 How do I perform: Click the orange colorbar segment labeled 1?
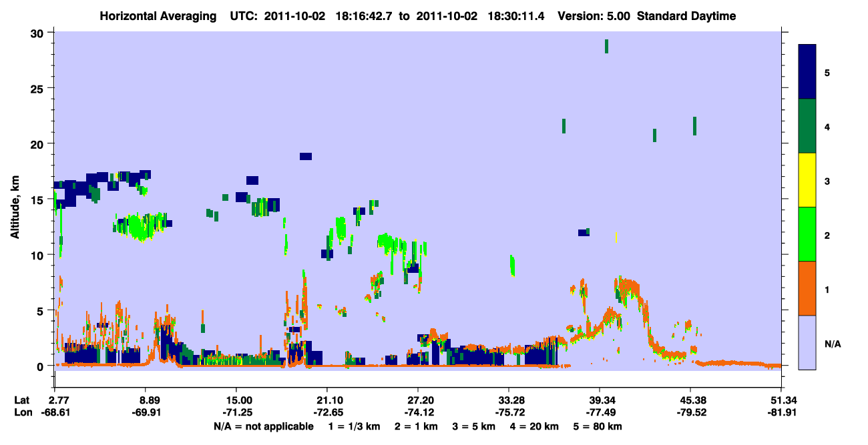[x=807, y=288]
